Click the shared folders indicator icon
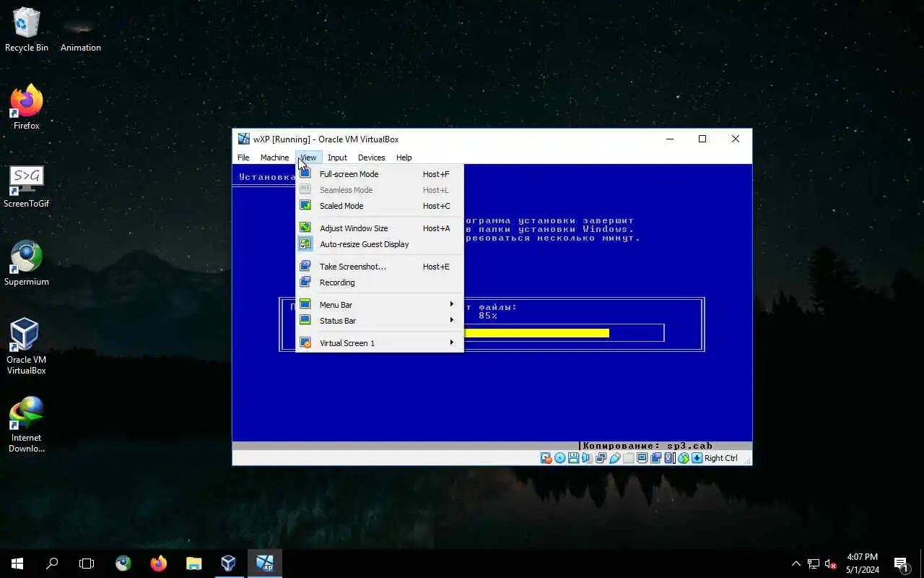Viewport: 924px width, 578px height. 628,458
